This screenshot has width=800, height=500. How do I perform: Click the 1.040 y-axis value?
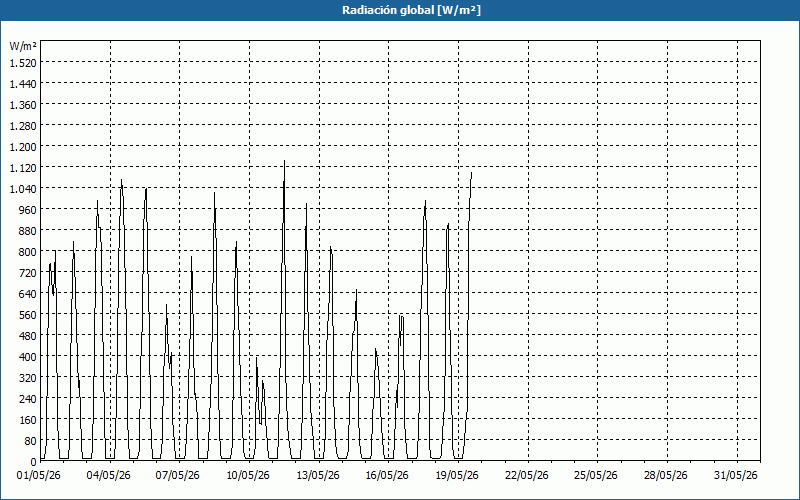23,189
